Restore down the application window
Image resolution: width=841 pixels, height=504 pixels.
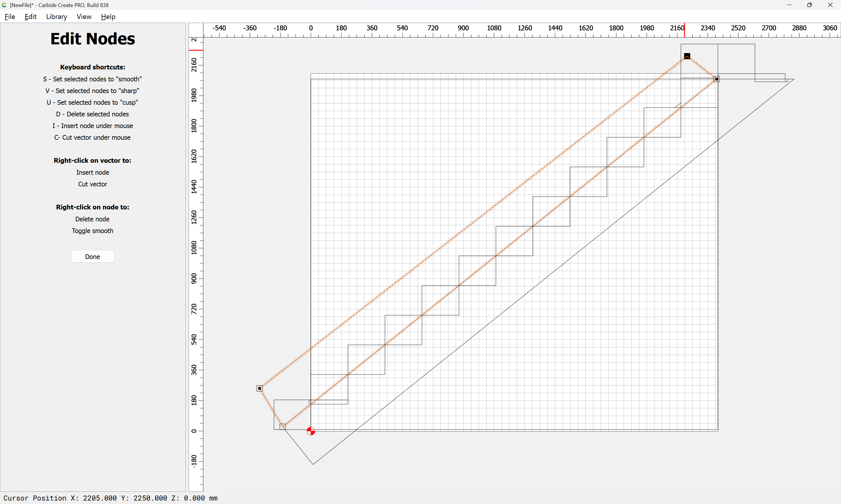pyautogui.click(x=809, y=5)
